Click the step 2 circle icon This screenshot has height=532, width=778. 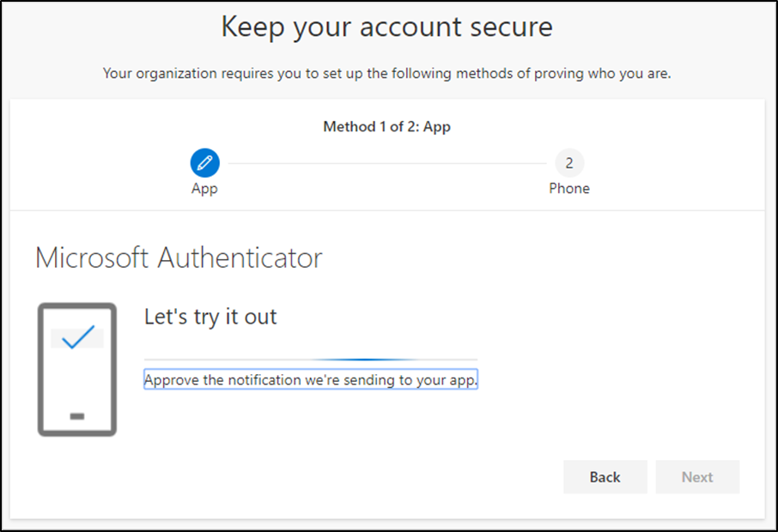(x=568, y=162)
